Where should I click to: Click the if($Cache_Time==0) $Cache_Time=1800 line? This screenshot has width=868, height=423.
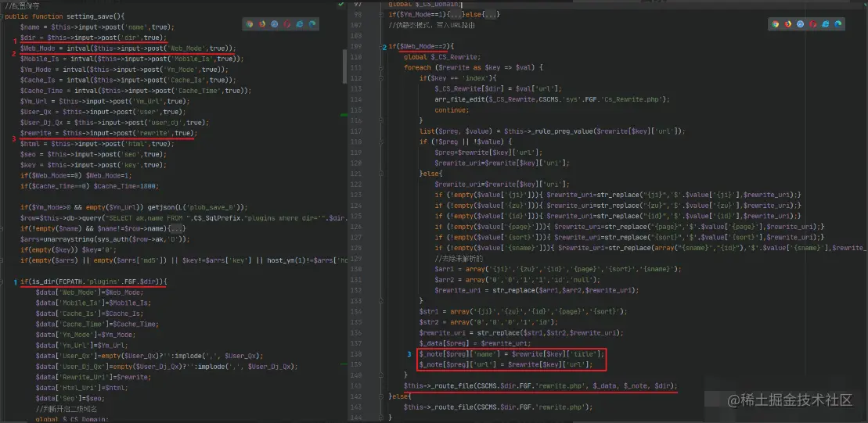[x=89, y=186]
